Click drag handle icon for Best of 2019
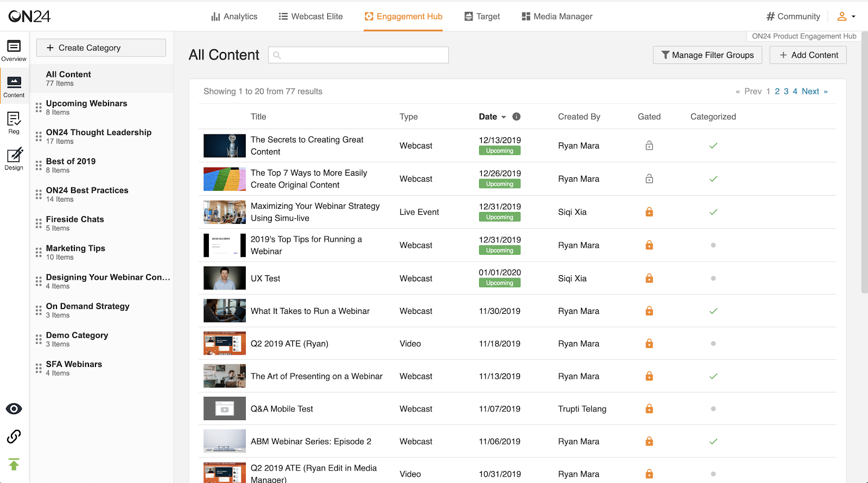This screenshot has height=483, width=868. pyautogui.click(x=39, y=165)
